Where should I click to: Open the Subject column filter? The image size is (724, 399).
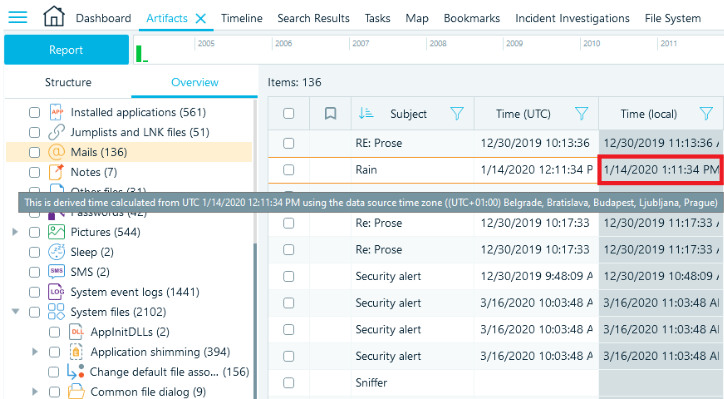pyautogui.click(x=457, y=114)
